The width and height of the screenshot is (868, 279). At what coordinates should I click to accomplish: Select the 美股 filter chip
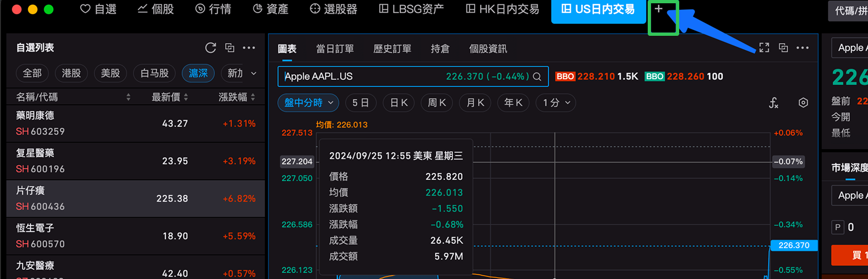pyautogui.click(x=110, y=73)
